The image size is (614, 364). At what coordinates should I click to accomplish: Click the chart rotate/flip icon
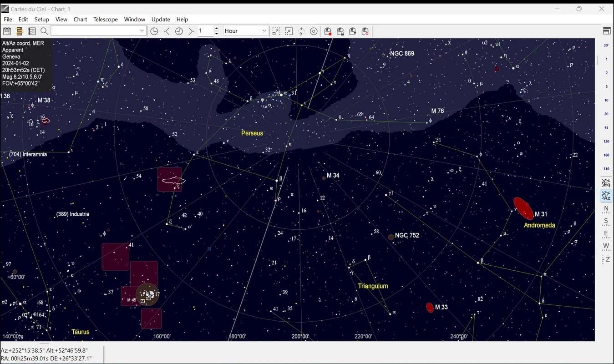click(301, 31)
